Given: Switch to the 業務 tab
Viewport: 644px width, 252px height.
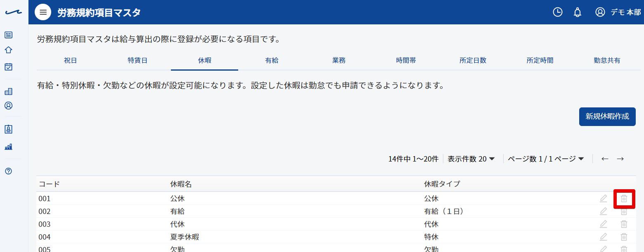Looking at the screenshot, I should point(339,60).
